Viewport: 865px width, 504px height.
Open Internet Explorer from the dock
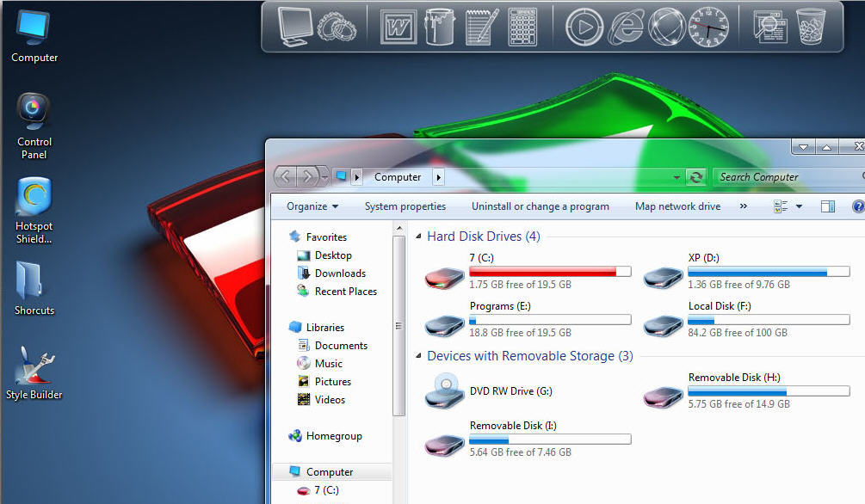[627, 27]
